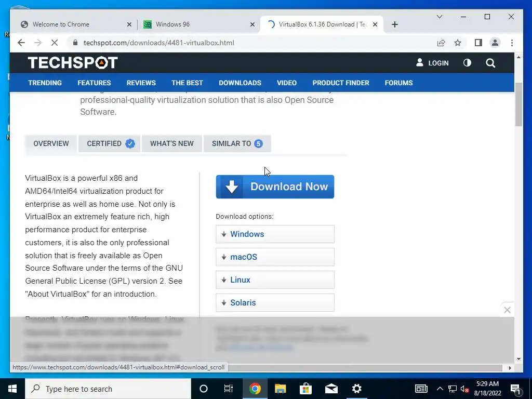
Task: Open THE BEST nav item
Action: 187,83
